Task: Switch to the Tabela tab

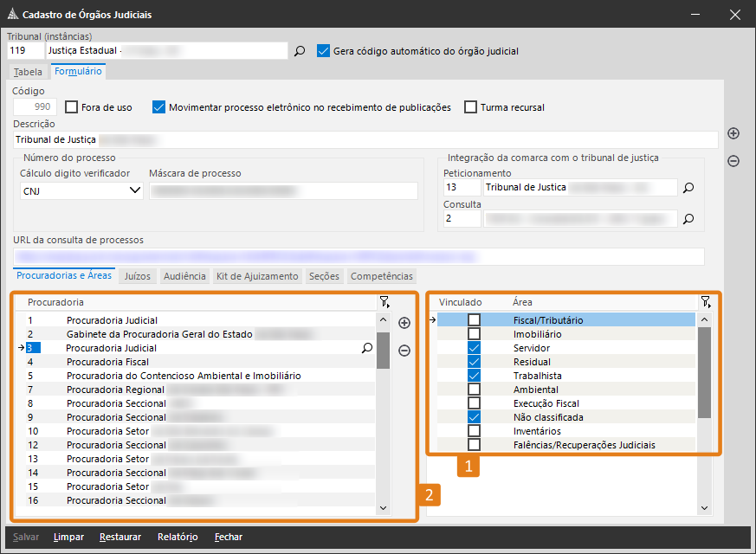Action: click(x=28, y=72)
